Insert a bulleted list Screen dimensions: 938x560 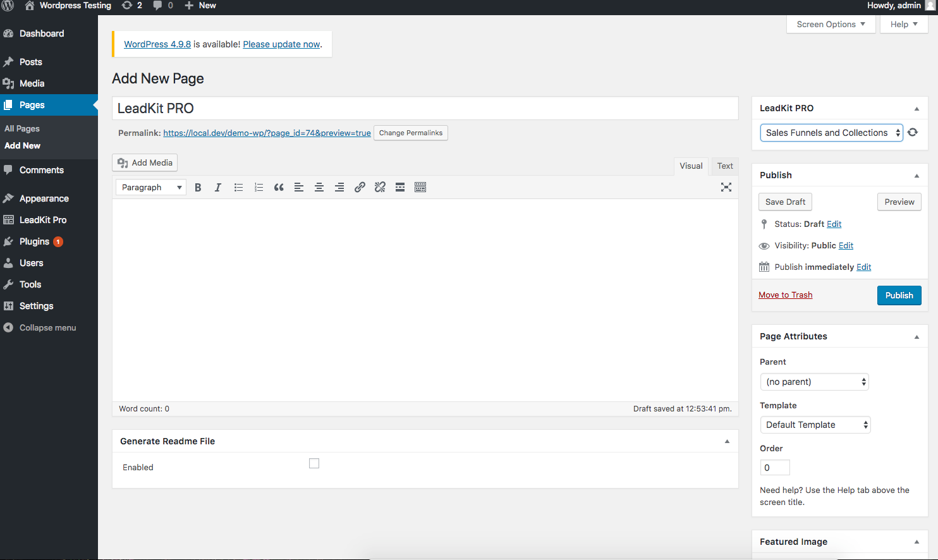[x=238, y=187]
